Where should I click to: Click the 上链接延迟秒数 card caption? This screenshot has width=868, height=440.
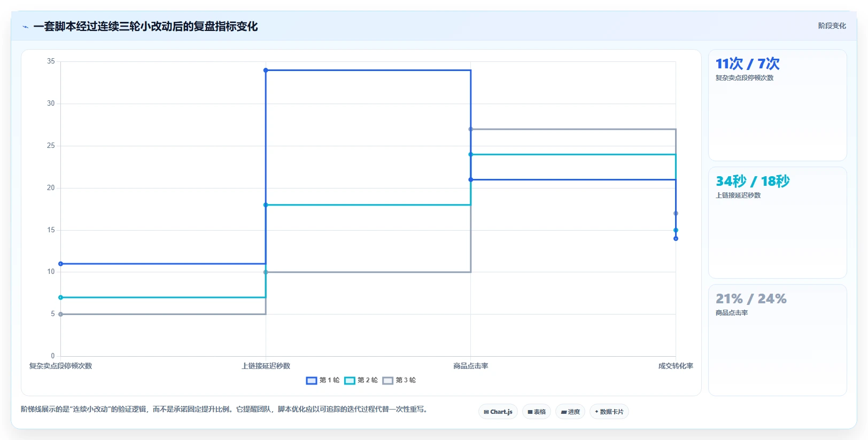click(738, 195)
